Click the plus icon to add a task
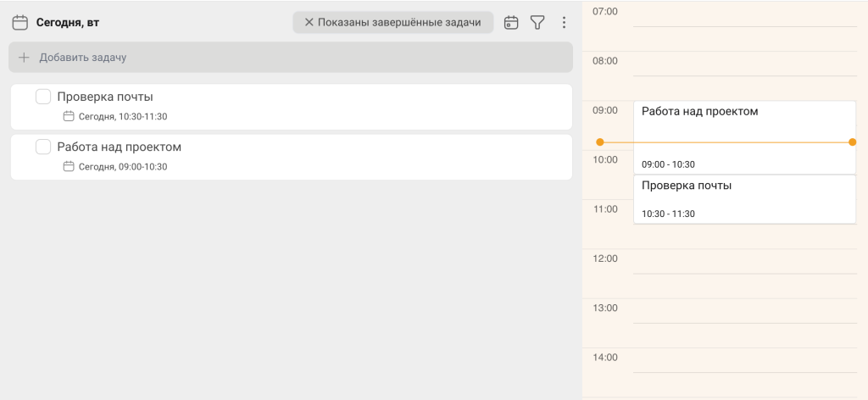Viewport: 868px width, 400px height. [x=24, y=58]
